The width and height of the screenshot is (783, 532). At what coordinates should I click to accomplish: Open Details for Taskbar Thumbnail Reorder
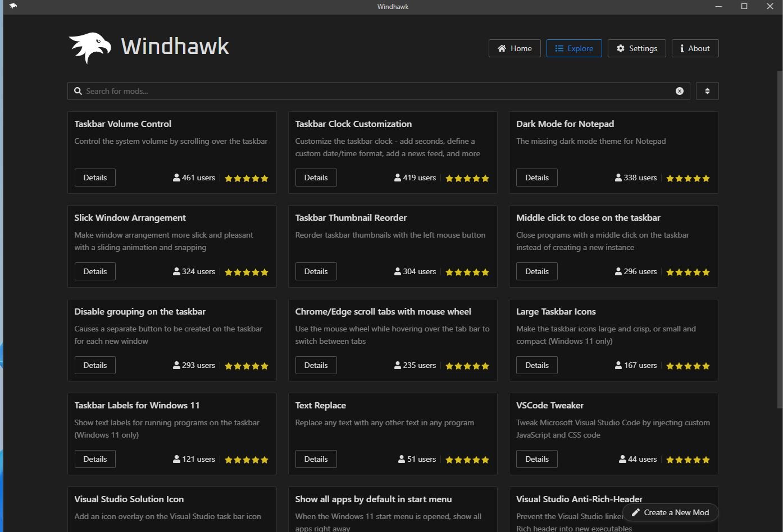coord(316,271)
